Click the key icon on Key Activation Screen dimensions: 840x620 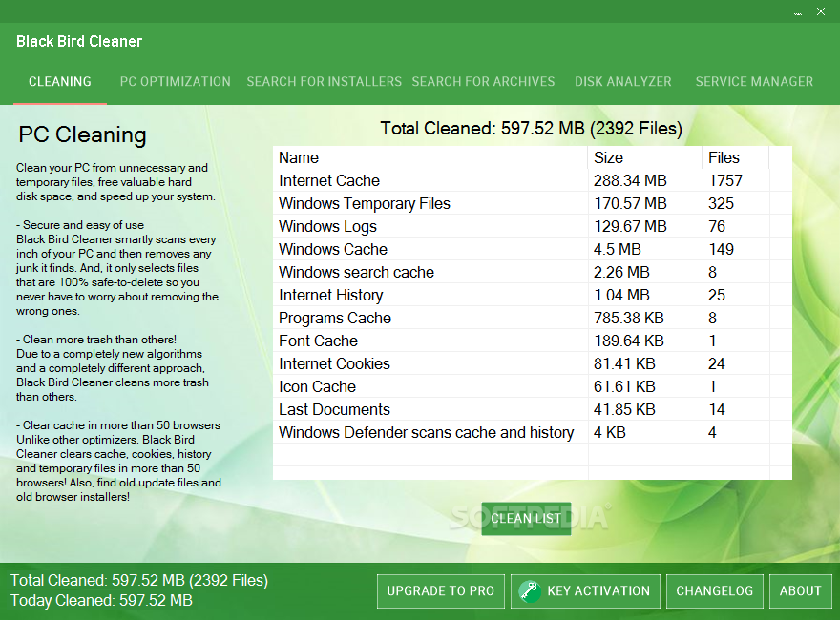tap(529, 591)
